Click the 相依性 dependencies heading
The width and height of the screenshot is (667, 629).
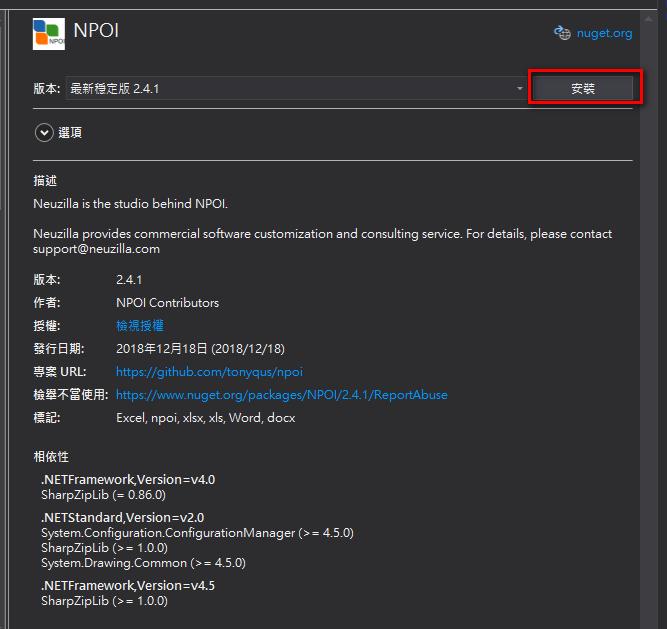[51, 457]
